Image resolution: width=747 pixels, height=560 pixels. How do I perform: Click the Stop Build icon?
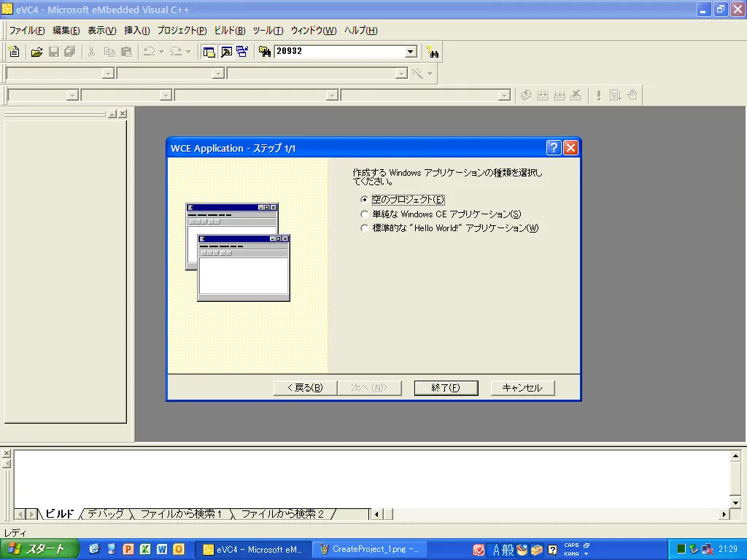pos(576,96)
